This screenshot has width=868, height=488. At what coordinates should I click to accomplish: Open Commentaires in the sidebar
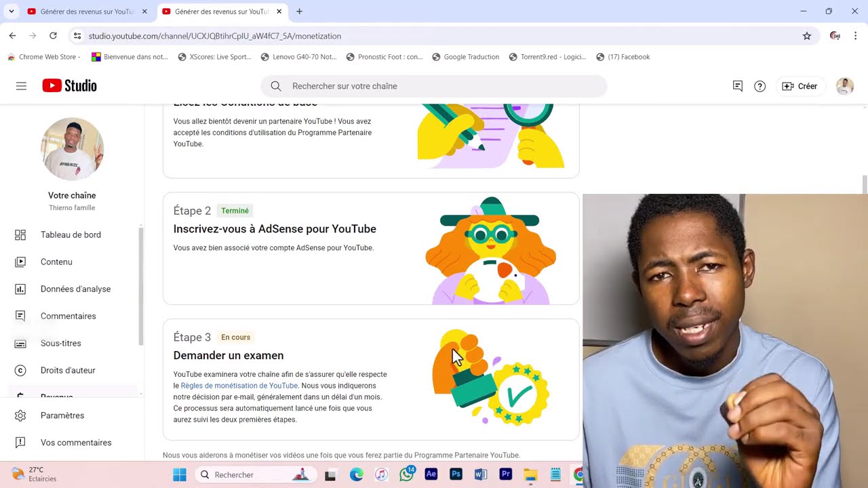[x=68, y=316]
